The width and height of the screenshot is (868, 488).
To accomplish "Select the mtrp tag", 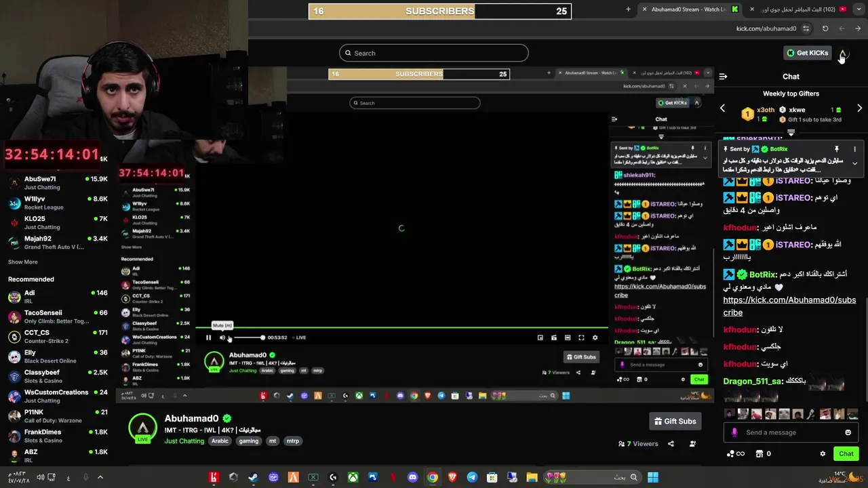I will tap(292, 441).
